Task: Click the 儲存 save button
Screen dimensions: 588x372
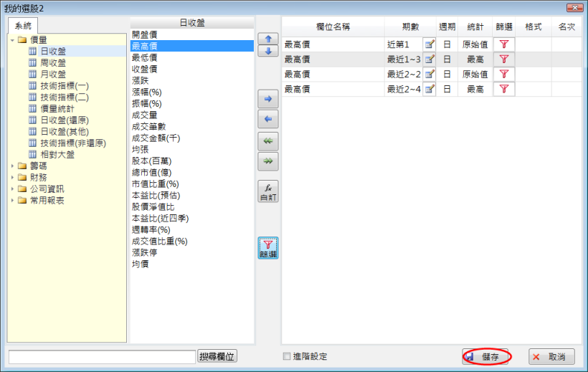Action: click(488, 356)
